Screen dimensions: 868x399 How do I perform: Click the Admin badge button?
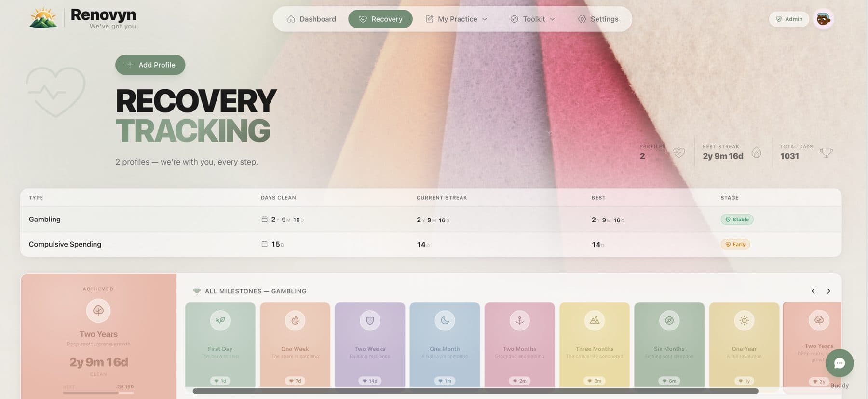789,19
